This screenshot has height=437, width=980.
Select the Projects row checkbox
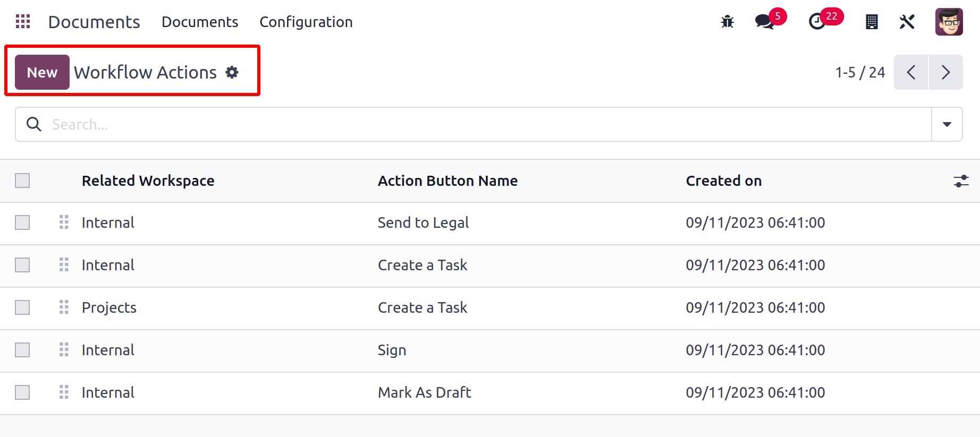pos(22,307)
